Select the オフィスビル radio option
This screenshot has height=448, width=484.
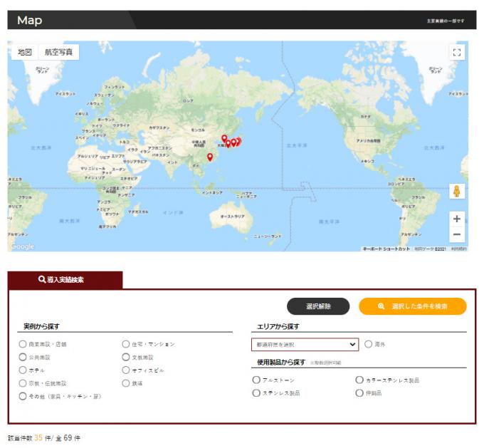pos(126,370)
